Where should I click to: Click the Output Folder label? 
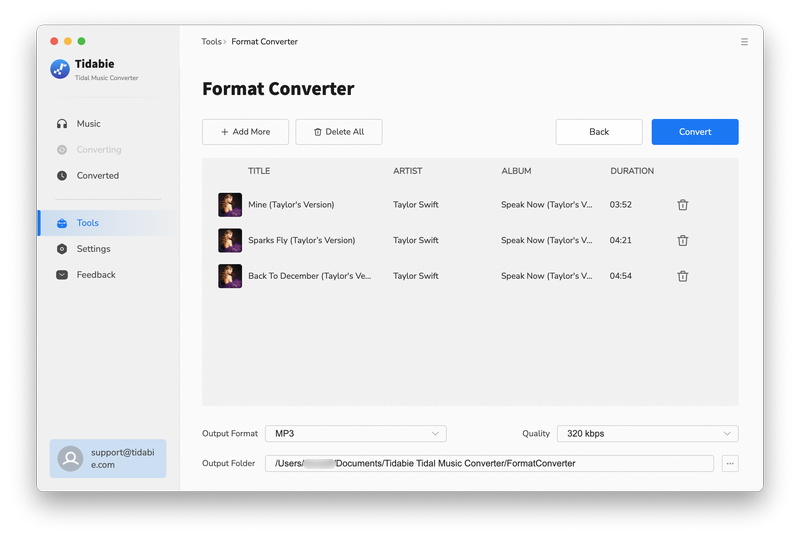pos(229,463)
